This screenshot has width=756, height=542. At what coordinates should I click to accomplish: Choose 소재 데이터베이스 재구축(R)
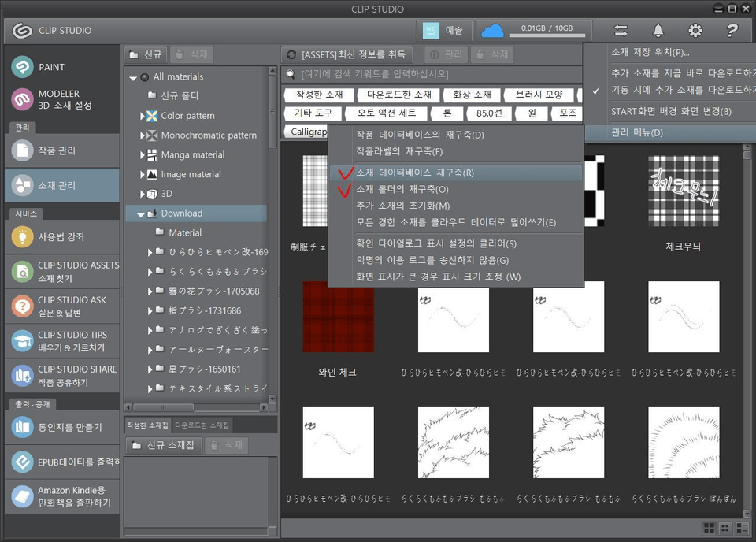[x=456, y=173]
